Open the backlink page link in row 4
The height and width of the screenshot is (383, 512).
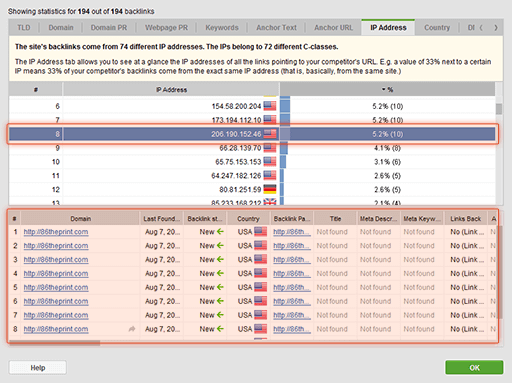[x=292, y=274]
